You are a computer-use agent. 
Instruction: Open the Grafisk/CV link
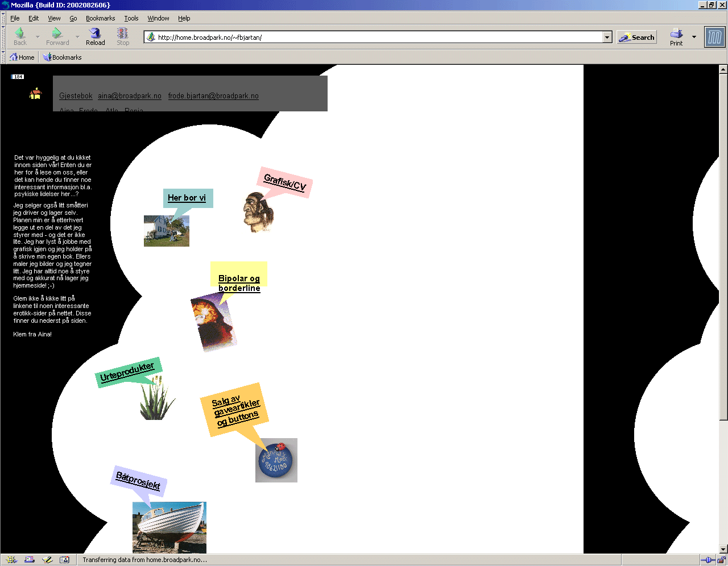[285, 182]
